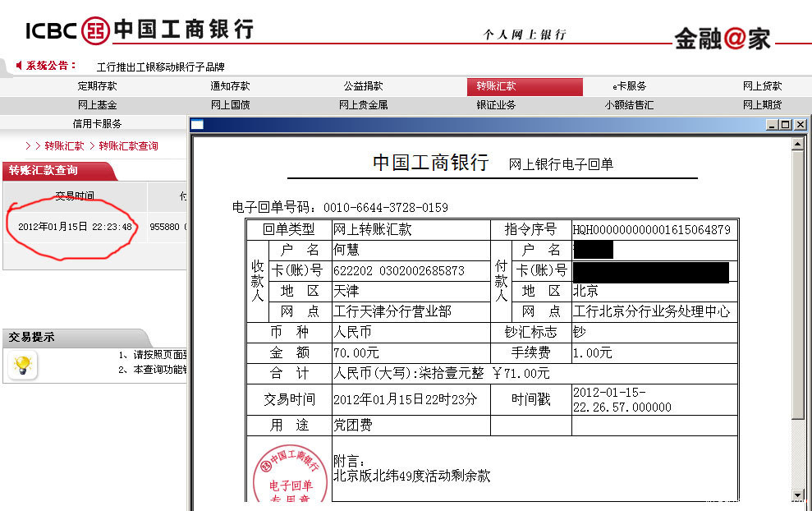Click the ICBC red logo emblem
The image size is (812, 511).
coord(95,30)
